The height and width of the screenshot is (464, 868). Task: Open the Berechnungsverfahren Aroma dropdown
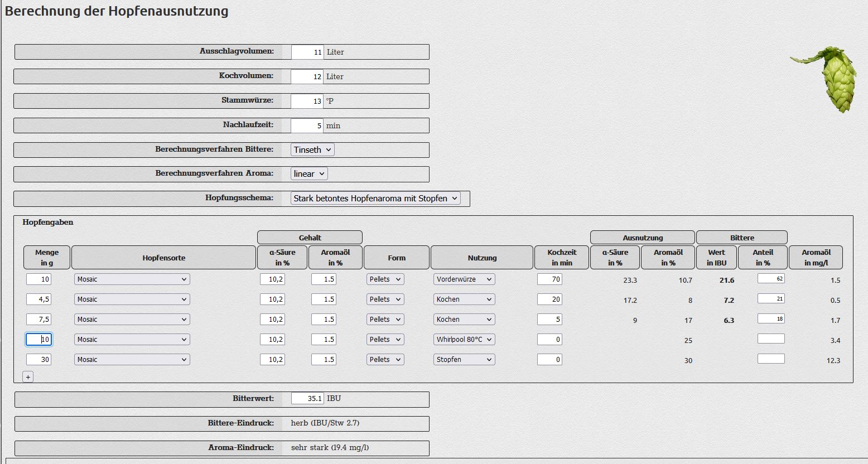pyautogui.click(x=309, y=173)
